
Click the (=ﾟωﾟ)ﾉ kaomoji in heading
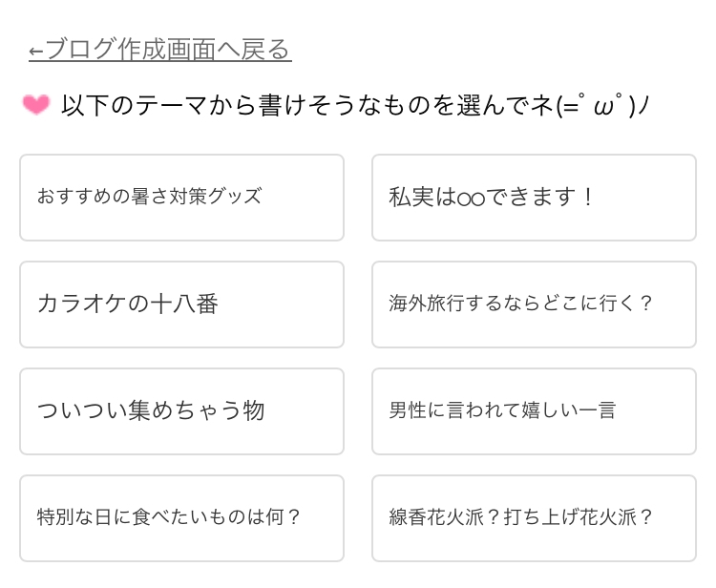pyautogui.click(x=603, y=105)
